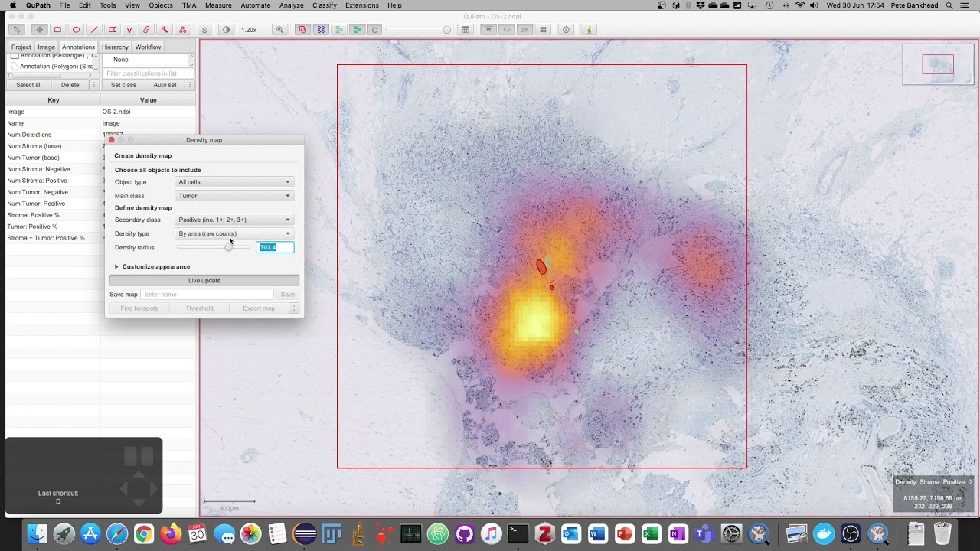
Task: Select Annotation (Polygon) list item
Action: [x=51, y=67]
